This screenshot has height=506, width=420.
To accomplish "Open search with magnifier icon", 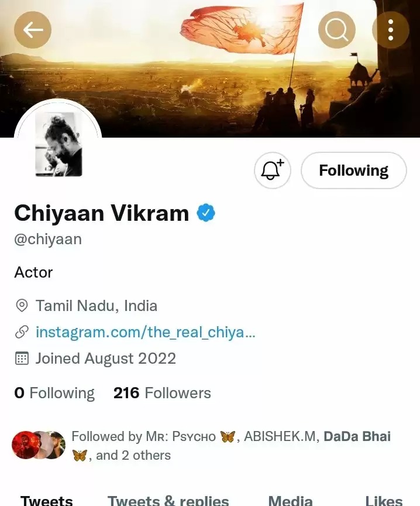I will pos(336,30).
